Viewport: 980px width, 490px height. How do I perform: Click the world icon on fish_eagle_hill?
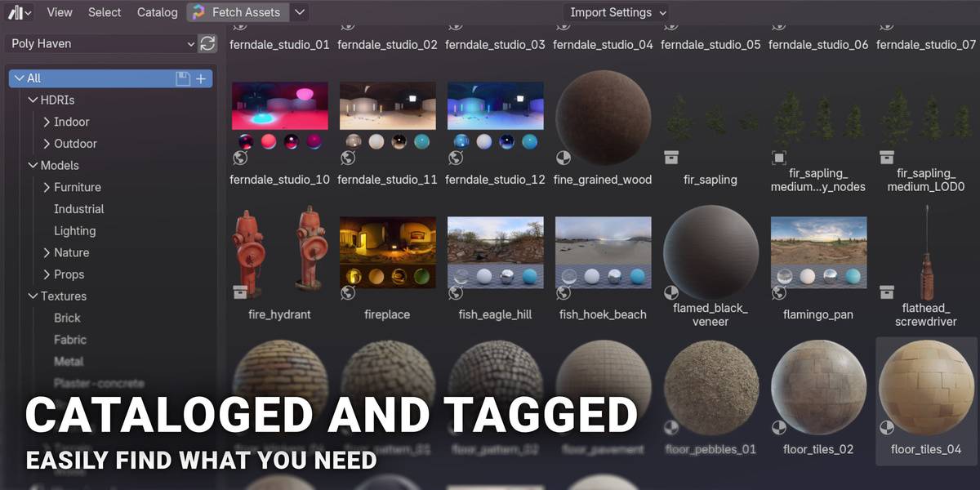456,292
